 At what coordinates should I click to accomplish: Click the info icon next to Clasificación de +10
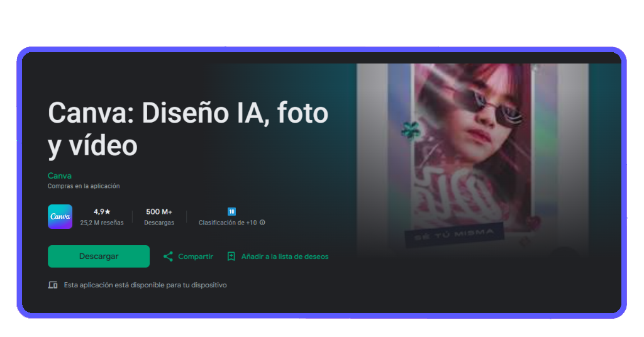click(262, 223)
